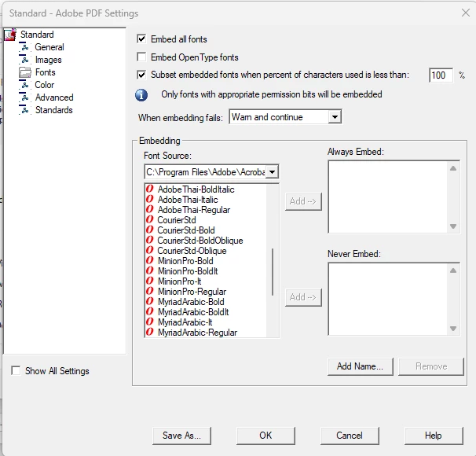Click the OpenType icon beside CourierStd-Bold
This screenshot has height=456, width=476.
pyautogui.click(x=150, y=230)
